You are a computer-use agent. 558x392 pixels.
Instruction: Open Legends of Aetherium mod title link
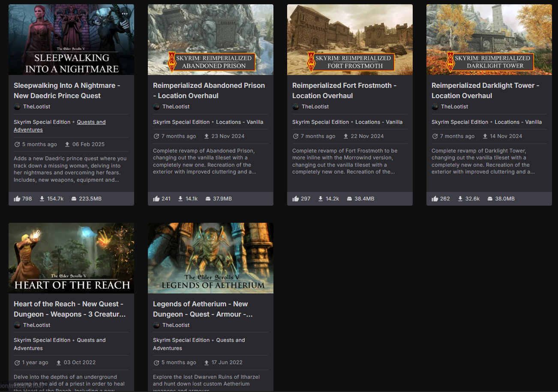click(203, 309)
